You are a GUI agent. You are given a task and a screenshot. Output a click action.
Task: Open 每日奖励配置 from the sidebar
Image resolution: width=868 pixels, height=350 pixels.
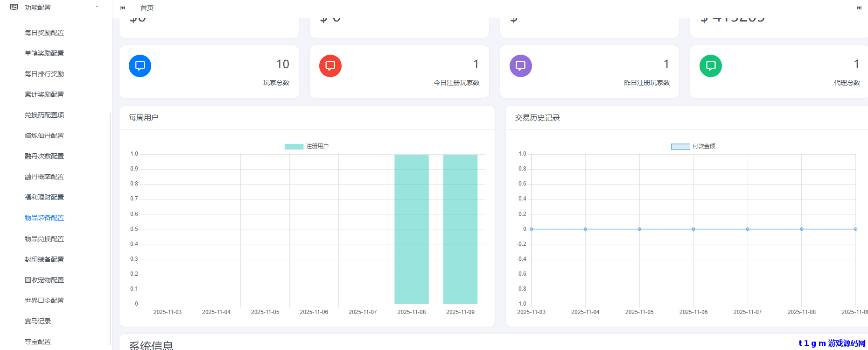[x=44, y=33]
